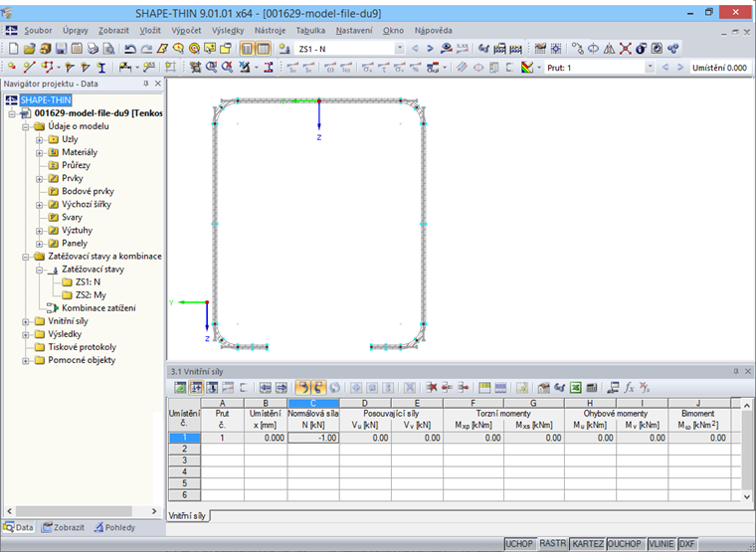756x552 pixels.
Task: Click the fx formula icon in table toolbar
Action: pyautogui.click(x=629, y=387)
